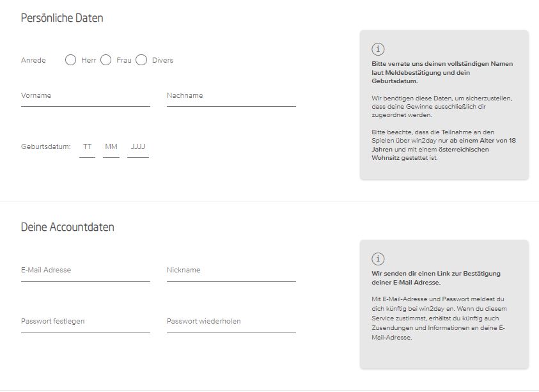
Task: Click the MM month field
Action: tap(111, 147)
